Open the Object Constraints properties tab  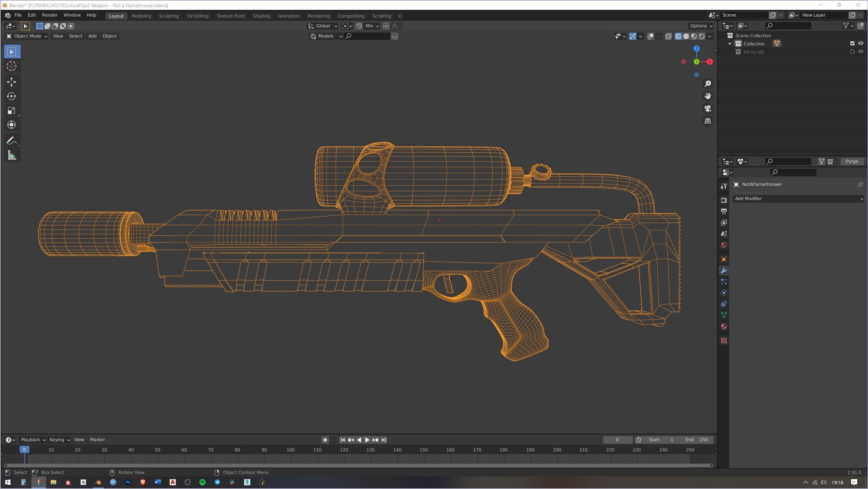tap(724, 304)
